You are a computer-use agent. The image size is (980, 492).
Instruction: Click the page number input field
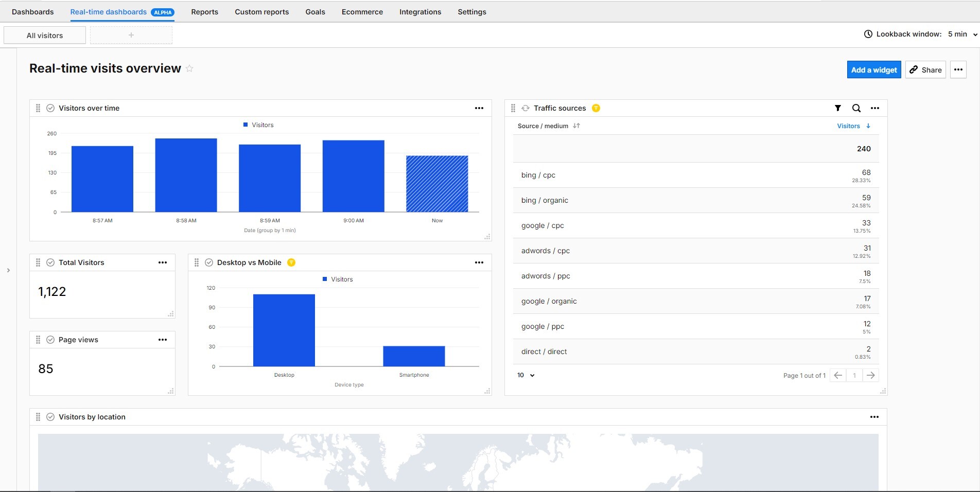[854, 375]
